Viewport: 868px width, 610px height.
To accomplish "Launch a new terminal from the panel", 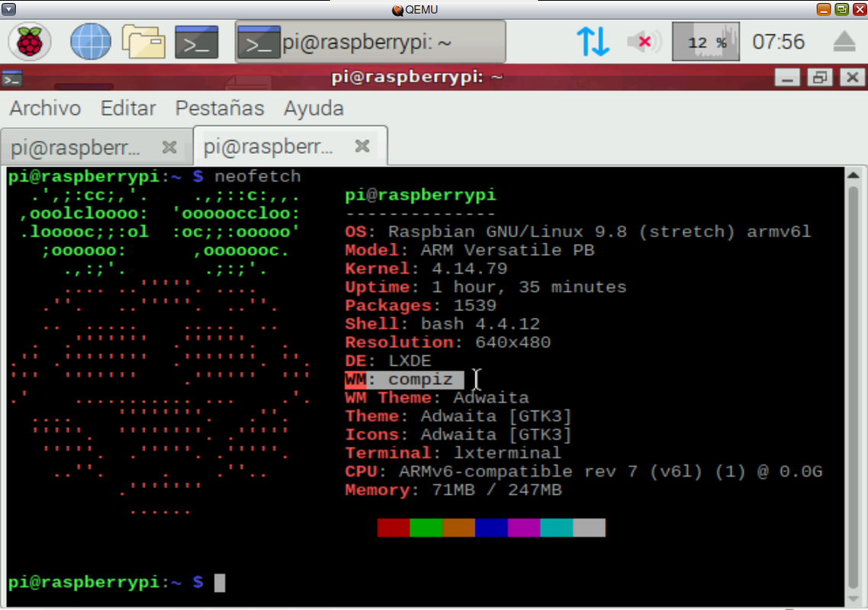I will [197, 41].
